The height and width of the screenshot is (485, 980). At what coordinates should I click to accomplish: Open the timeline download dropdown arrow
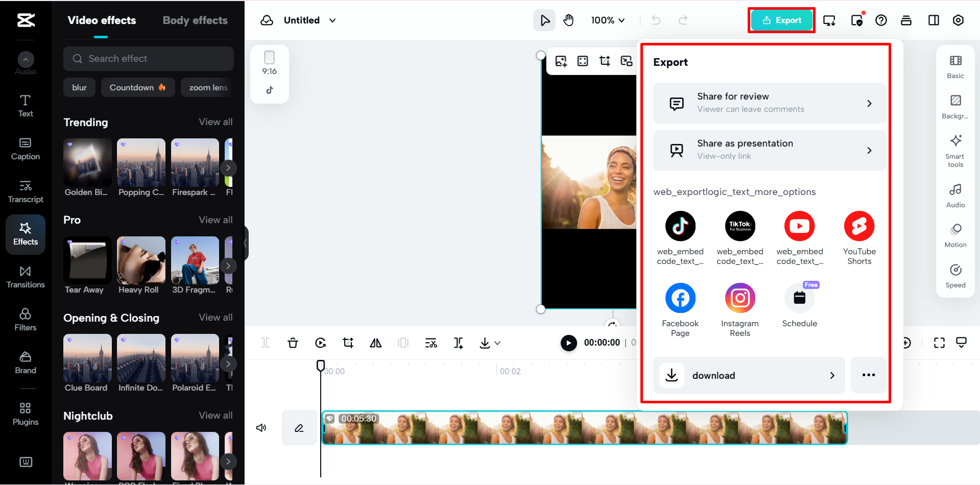[497, 343]
